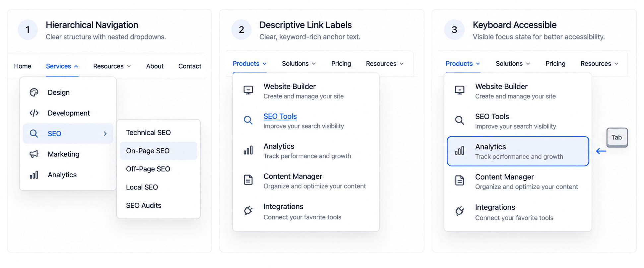The height and width of the screenshot is (268, 644).
Task: Expand Solutions dropdown in Keyboard Accessible panel
Action: click(x=513, y=64)
